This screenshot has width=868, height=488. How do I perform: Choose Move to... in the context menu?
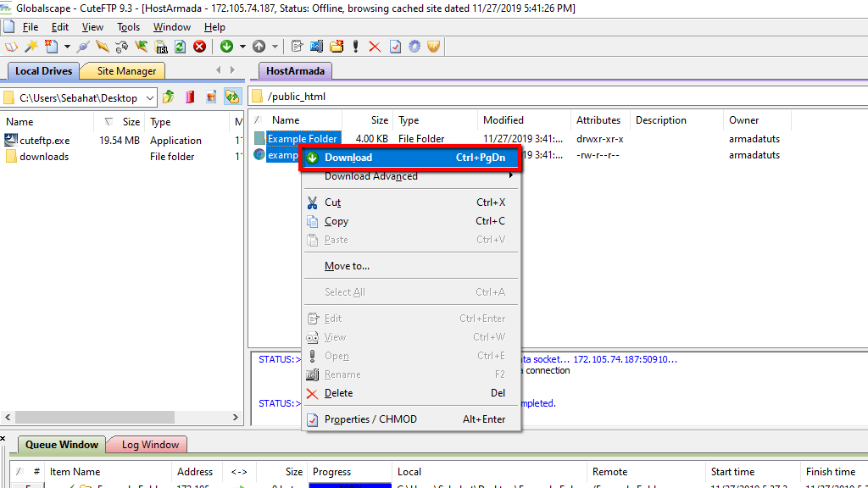[x=410, y=266]
